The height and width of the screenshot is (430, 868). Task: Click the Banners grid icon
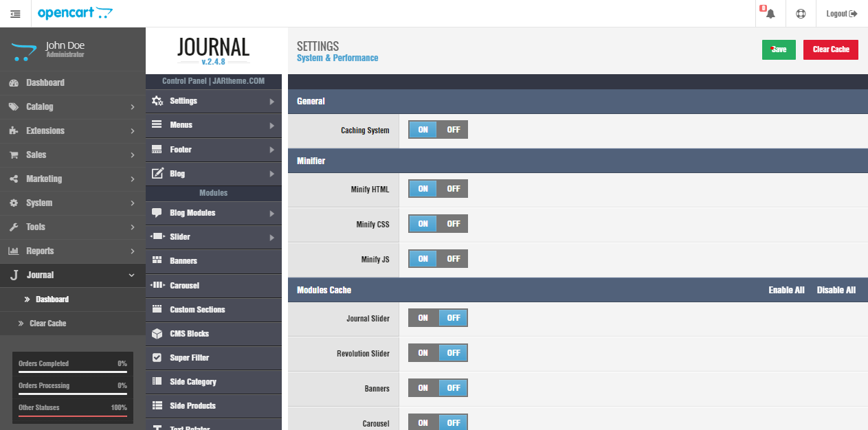point(157,261)
